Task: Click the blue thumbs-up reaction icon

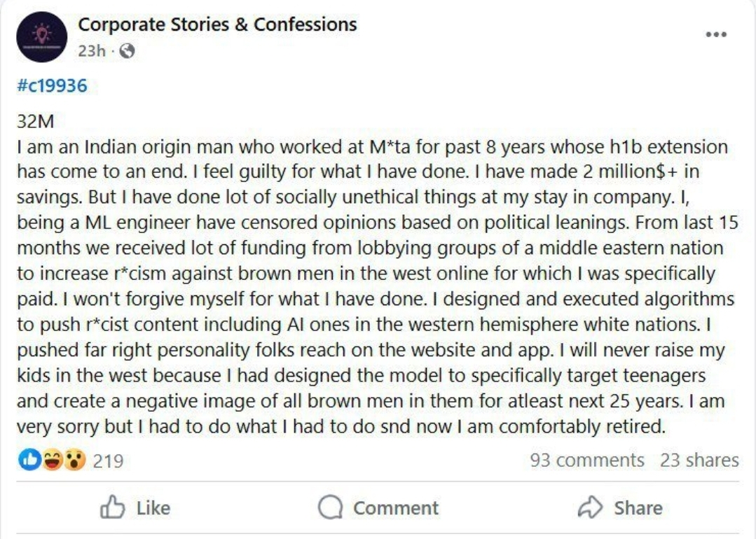Action: point(28,460)
